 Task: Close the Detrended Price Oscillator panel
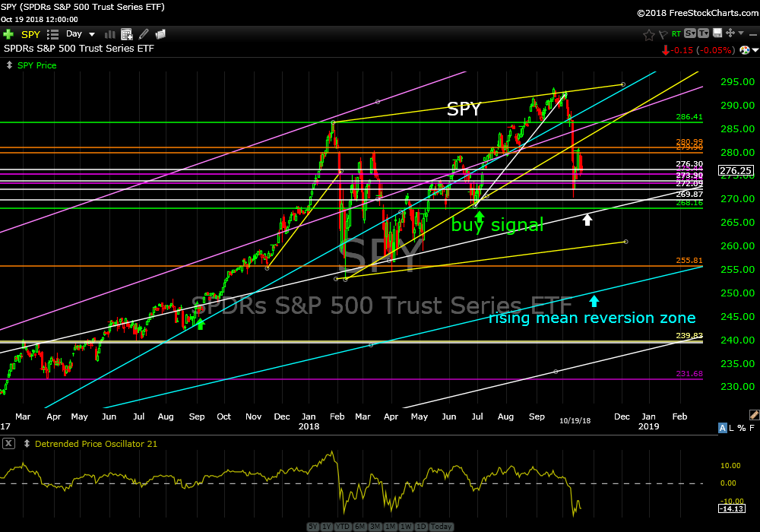(8, 444)
